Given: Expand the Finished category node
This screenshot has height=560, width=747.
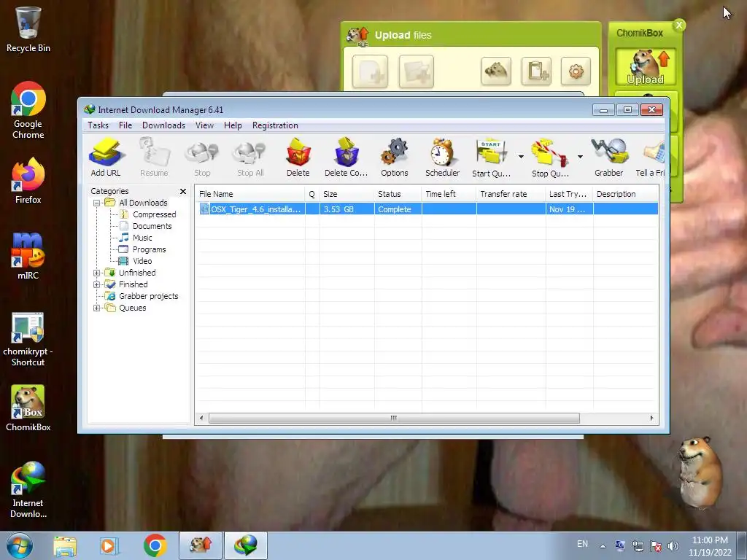Looking at the screenshot, I should click(x=97, y=285).
